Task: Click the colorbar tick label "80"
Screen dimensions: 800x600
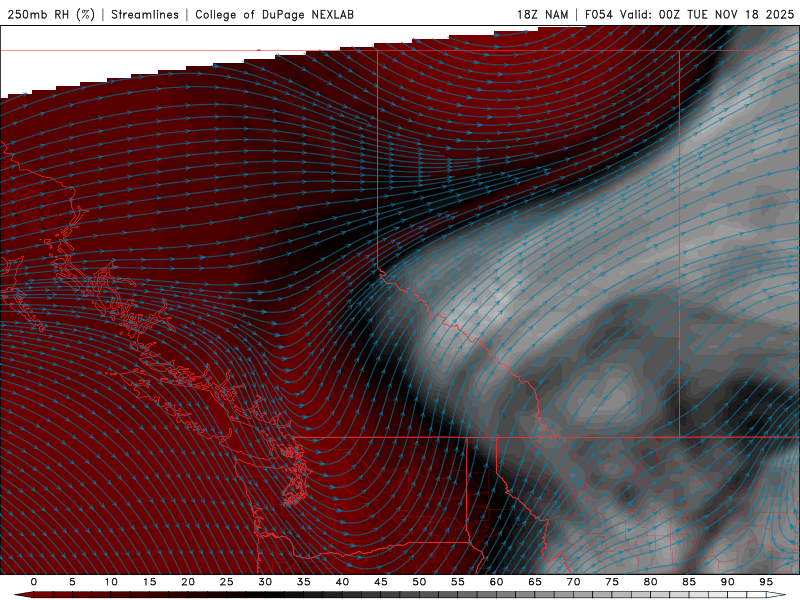Action: tap(650, 582)
